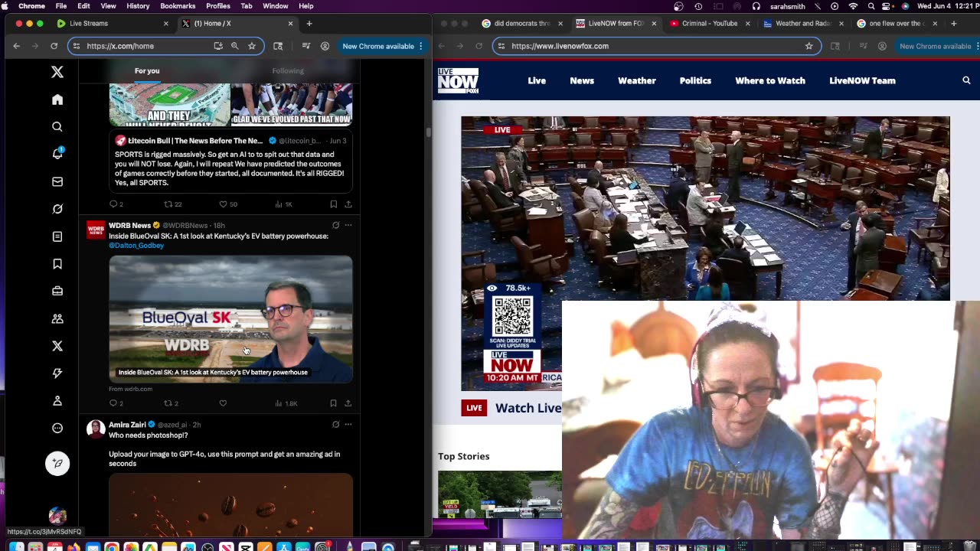Open Chrome menu in macOS menu bar
Image resolution: width=980 pixels, height=551 pixels.
tap(31, 6)
